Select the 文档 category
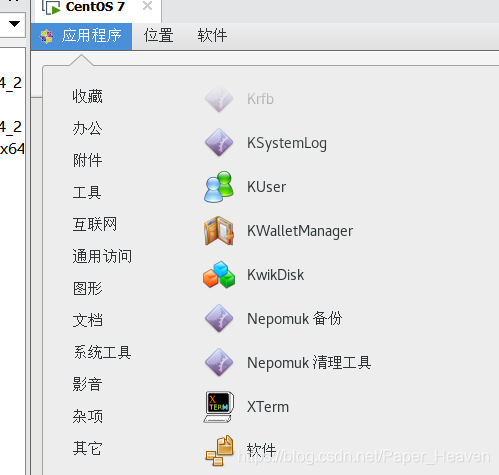499x475 pixels. (87, 320)
